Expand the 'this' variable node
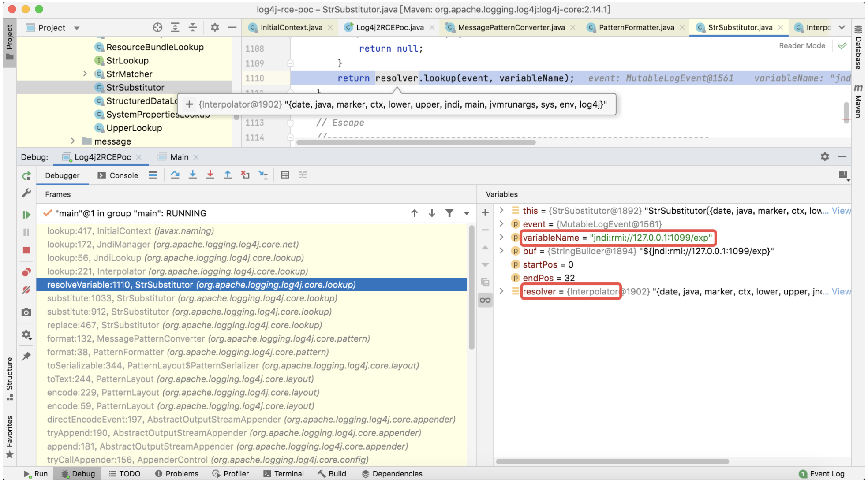Screen dimensions: 868x483 coord(501,210)
